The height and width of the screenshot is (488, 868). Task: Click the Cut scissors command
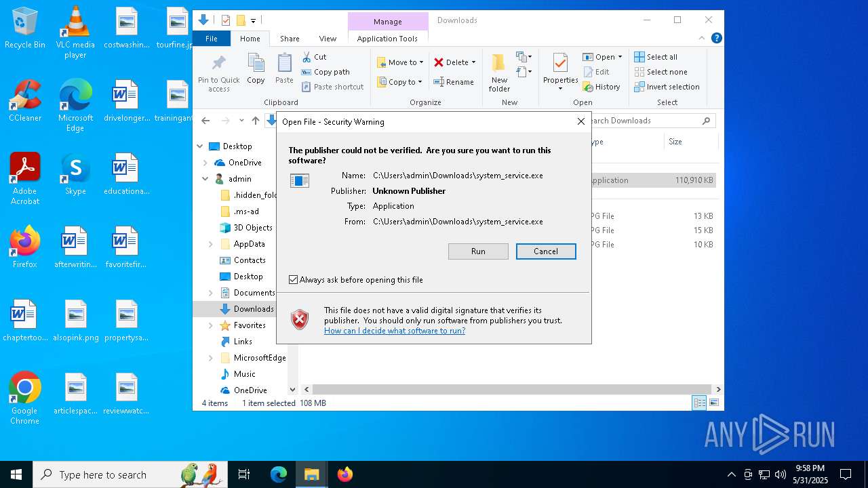click(x=315, y=57)
